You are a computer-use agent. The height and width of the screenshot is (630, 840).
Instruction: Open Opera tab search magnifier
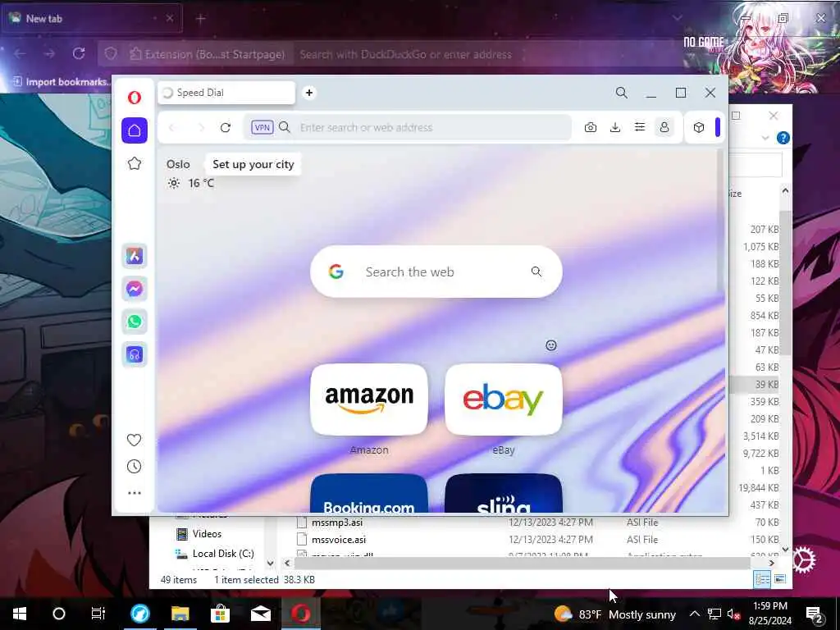click(x=622, y=93)
